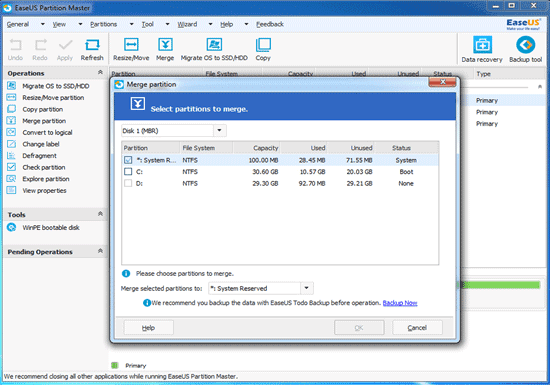The height and width of the screenshot is (385, 550).
Task: Collapse the Operations panel section
Action: pyautogui.click(x=100, y=72)
